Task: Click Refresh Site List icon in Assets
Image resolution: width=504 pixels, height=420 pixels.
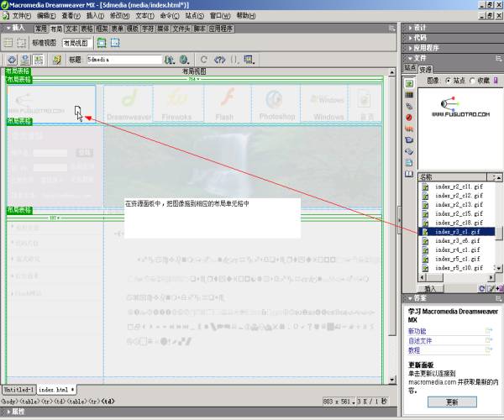Action: [481, 289]
